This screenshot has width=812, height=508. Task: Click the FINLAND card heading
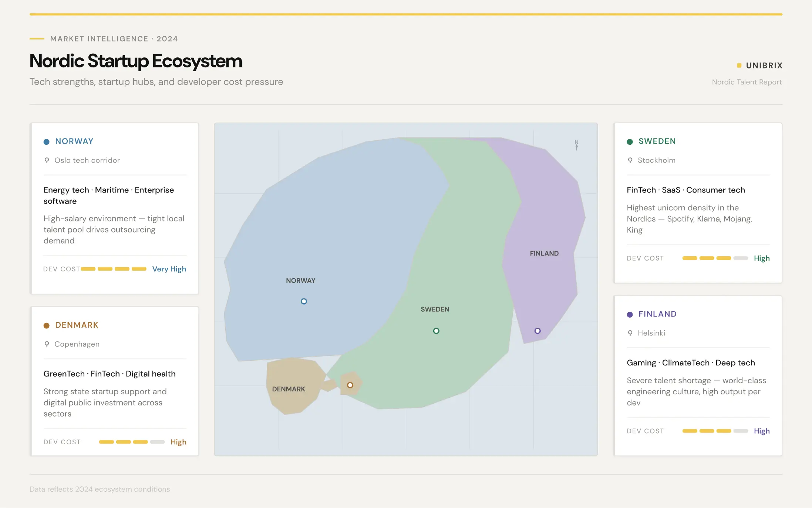[x=658, y=314]
